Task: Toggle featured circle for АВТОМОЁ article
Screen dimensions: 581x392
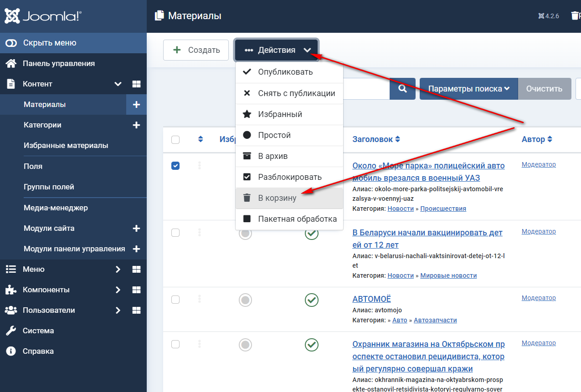Action: (x=246, y=300)
